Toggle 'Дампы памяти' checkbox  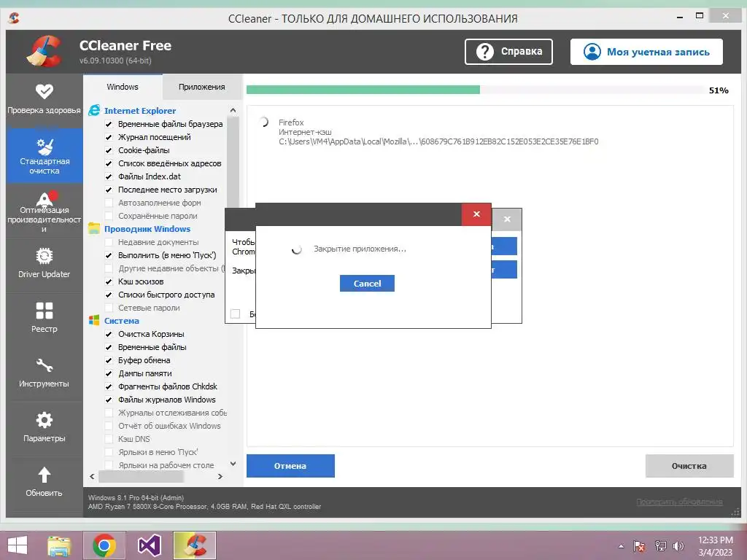point(109,373)
